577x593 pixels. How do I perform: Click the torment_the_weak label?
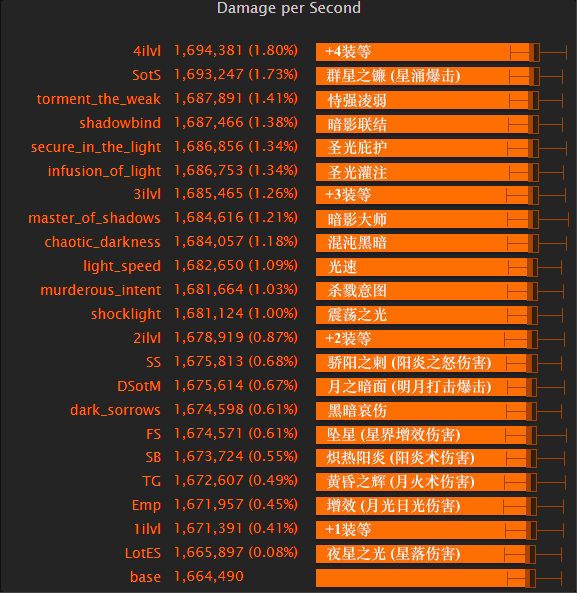click(99, 99)
